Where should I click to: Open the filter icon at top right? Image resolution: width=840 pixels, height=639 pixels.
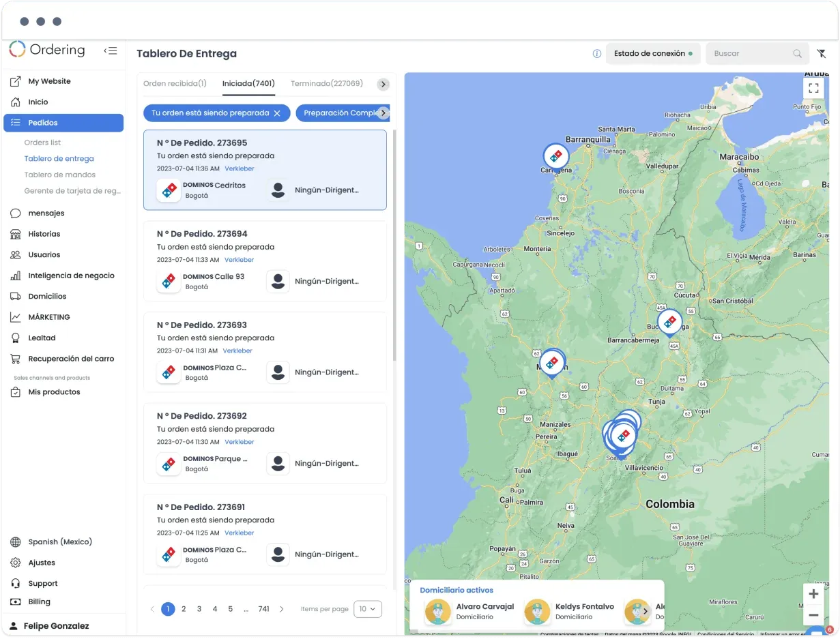click(x=822, y=53)
